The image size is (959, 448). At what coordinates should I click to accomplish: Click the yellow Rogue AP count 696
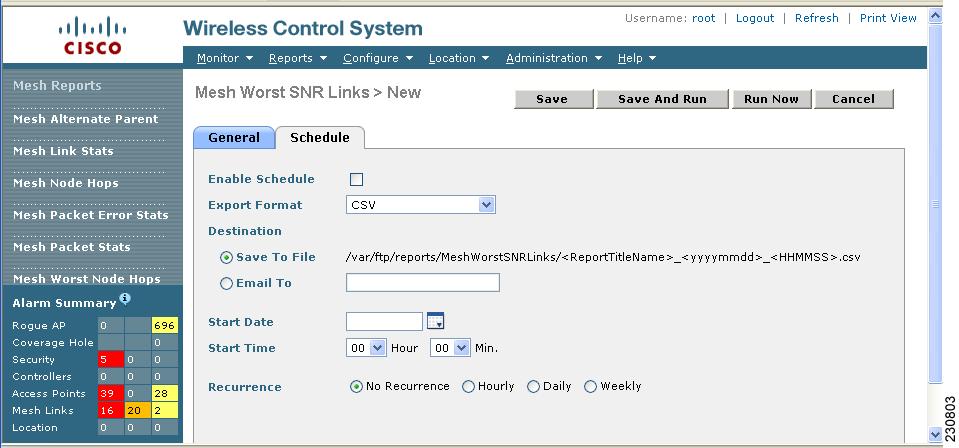tap(165, 326)
